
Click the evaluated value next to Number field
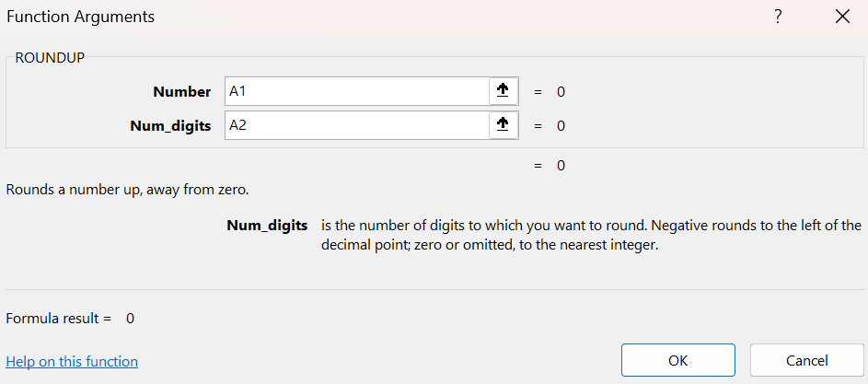561,92
